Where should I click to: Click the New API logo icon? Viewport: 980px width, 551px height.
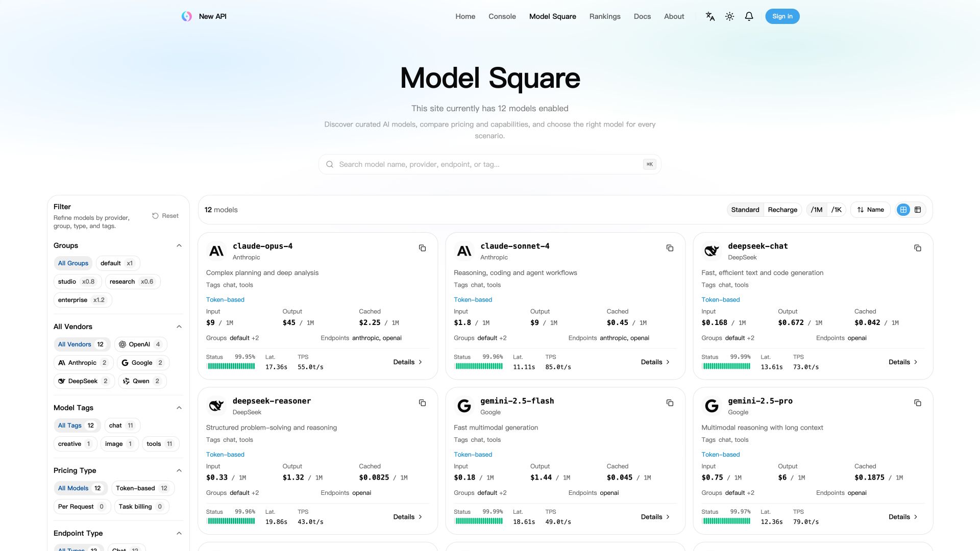(x=187, y=16)
